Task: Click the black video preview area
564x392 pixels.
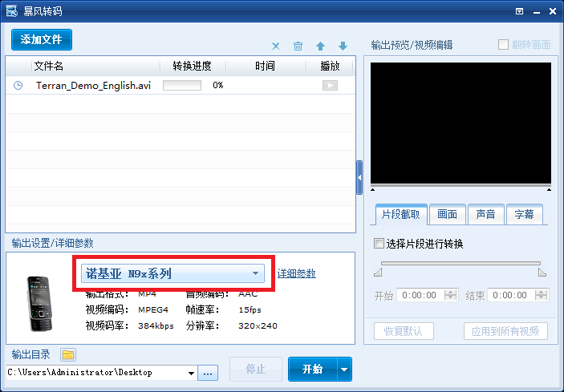Action: [x=461, y=123]
